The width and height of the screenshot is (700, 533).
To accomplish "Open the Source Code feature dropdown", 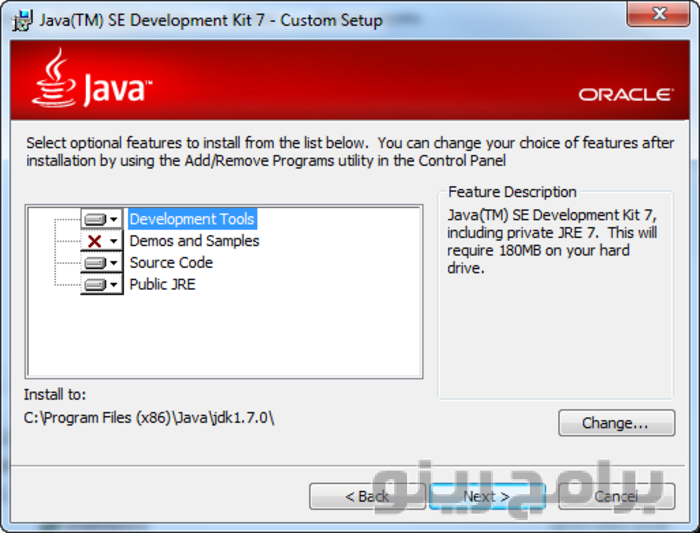I will (x=101, y=262).
